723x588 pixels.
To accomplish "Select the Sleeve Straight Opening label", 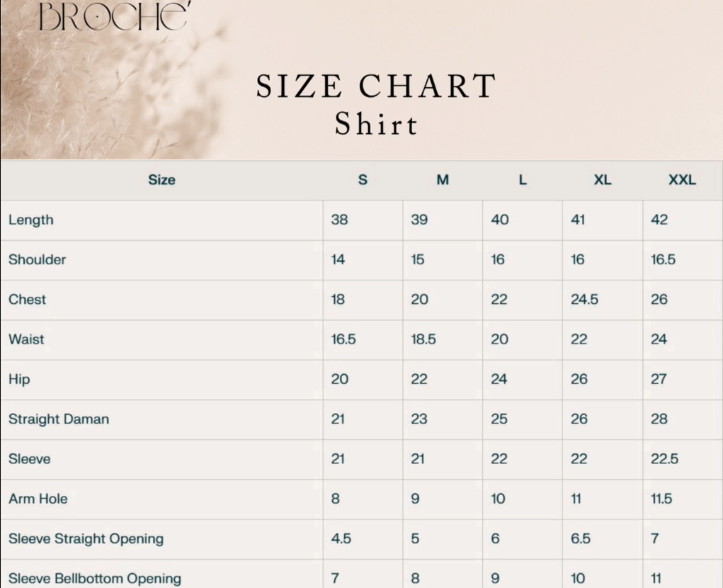I will 86,538.
